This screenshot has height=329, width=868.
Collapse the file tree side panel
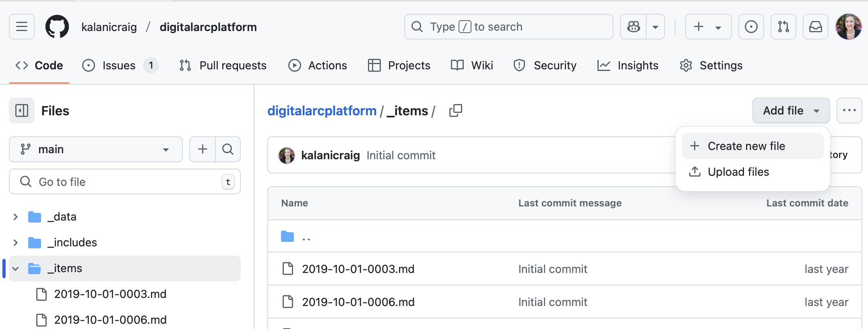click(22, 110)
